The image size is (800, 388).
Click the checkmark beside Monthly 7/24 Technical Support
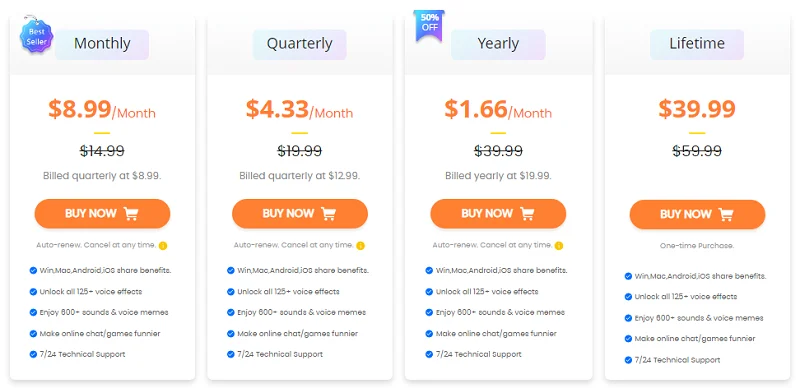pos(33,354)
